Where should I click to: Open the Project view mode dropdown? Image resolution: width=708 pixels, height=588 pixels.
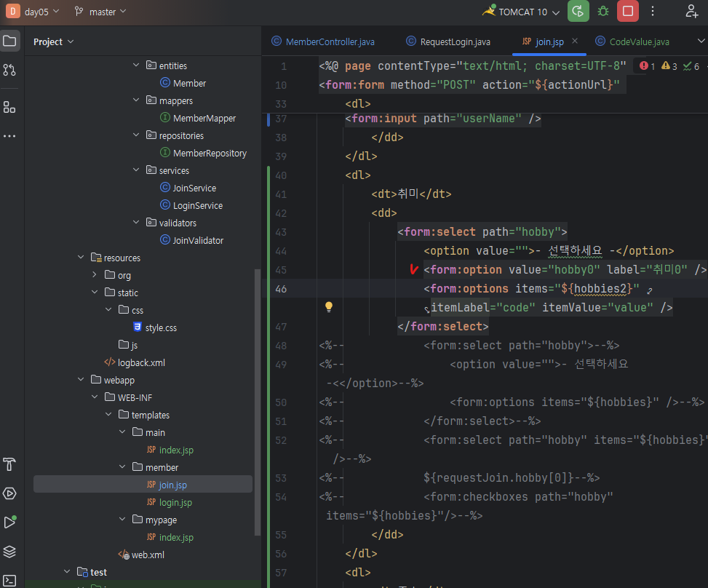[53, 41]
